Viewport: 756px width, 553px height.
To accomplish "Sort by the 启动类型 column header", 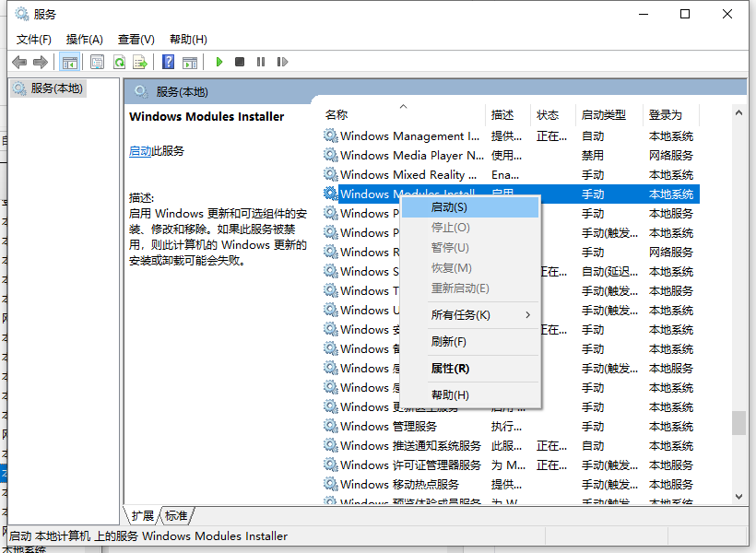I will click(x=604, y=115).
